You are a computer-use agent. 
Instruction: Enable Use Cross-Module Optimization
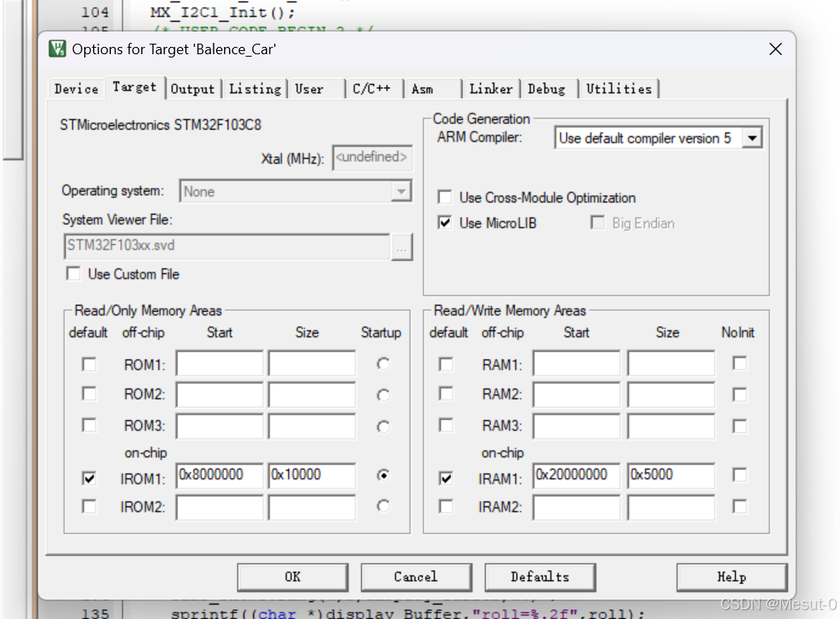click(444, 197)
